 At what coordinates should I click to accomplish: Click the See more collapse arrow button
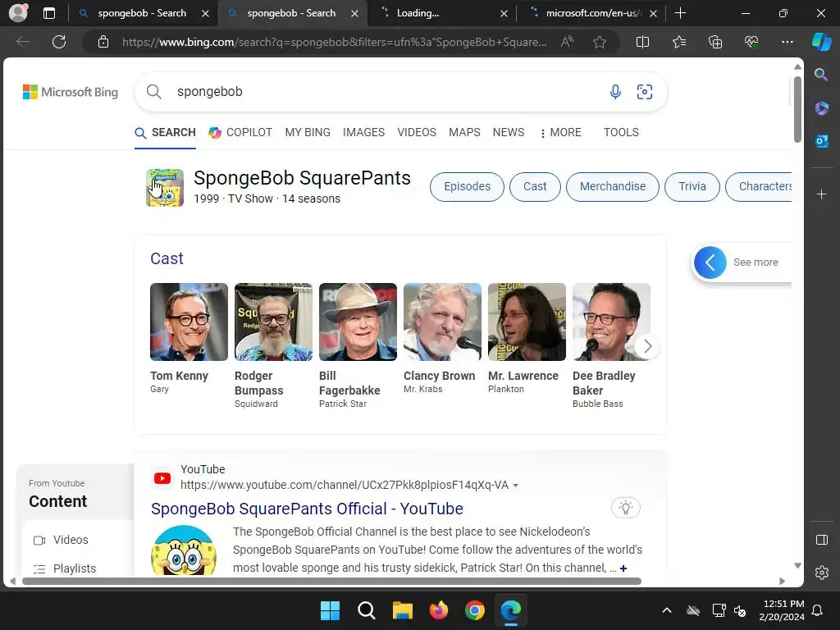(710, 262)
